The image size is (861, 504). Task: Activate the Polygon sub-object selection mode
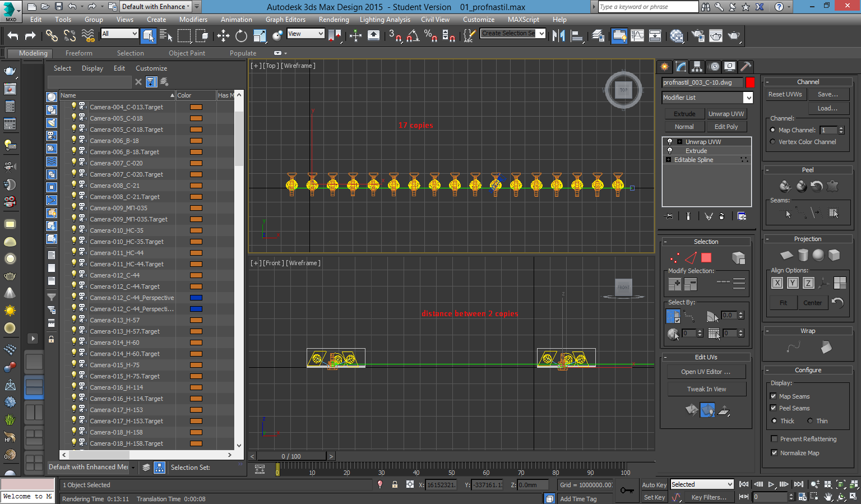[x=706, y=258]
